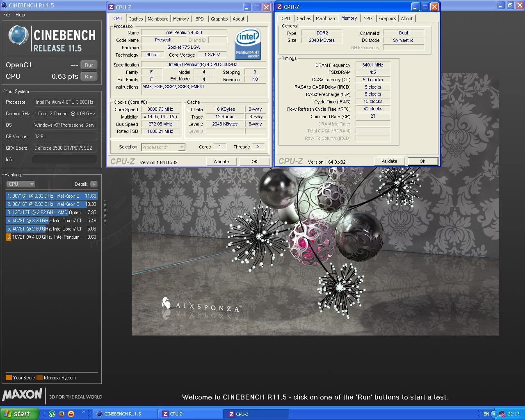
Task: Open CPU tab in right CPU-Z window
Action: tap(286, 18)
